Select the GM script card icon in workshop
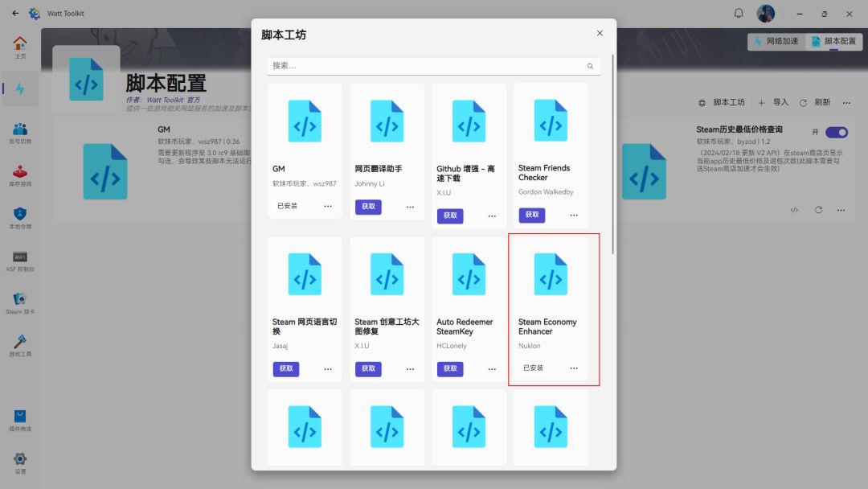 click(305, 121)
